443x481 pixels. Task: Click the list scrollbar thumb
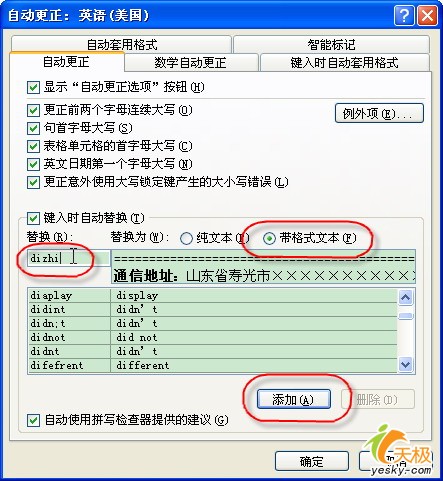tap(406, 316)
